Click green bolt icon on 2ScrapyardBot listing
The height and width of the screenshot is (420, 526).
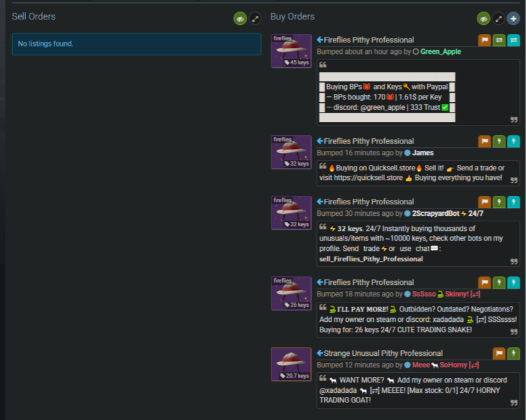(x=499, y=202)
